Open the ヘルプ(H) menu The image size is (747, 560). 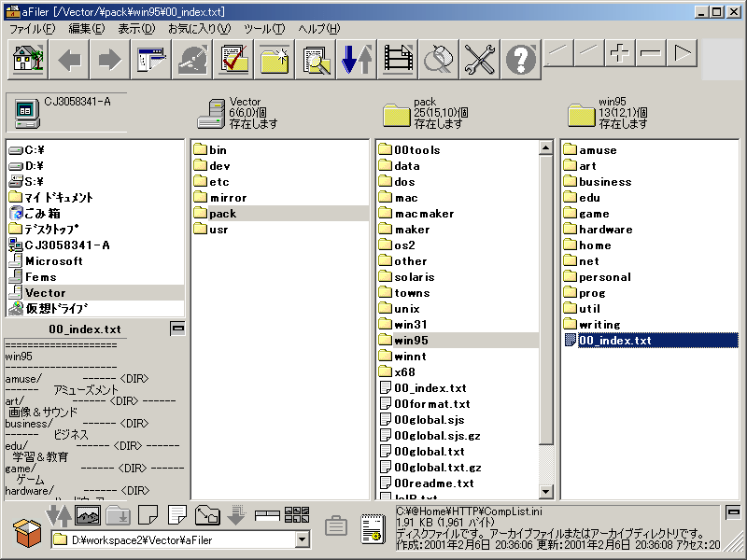(x=319, y=29)
